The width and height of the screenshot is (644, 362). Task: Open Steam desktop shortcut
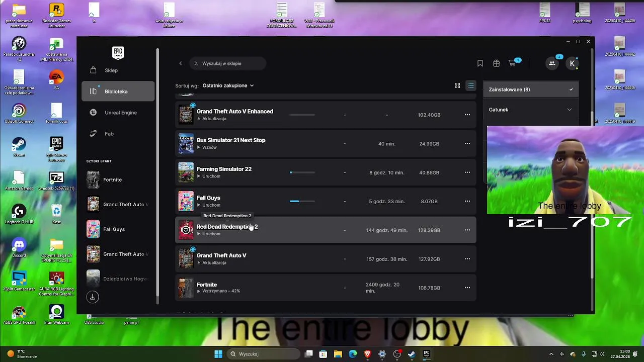[x=19, y=147]
